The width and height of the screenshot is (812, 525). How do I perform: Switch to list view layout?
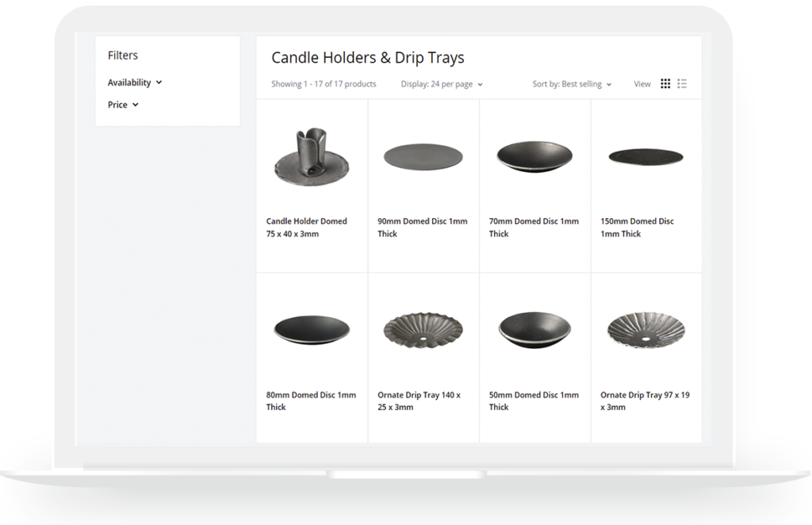point(682,84)
